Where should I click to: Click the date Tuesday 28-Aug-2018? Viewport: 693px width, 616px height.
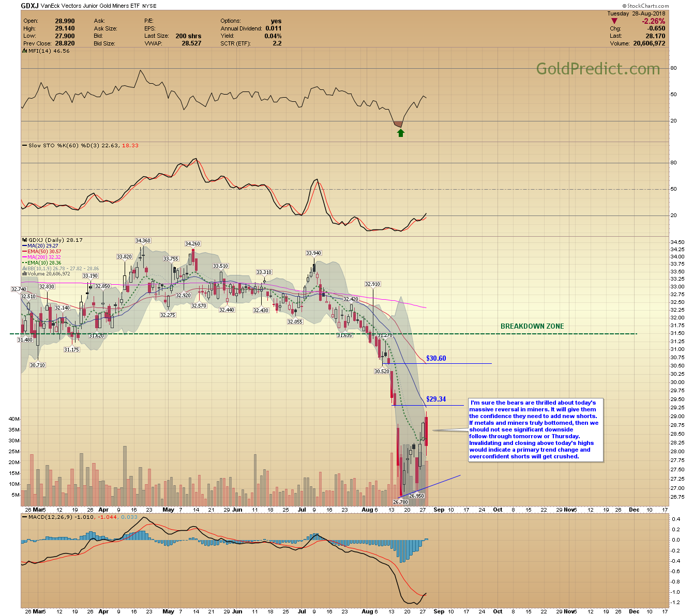pos(636,13)
